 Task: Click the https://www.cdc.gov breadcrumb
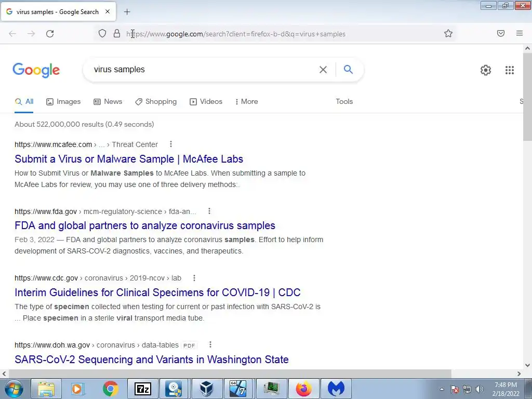tap(46, 278)
